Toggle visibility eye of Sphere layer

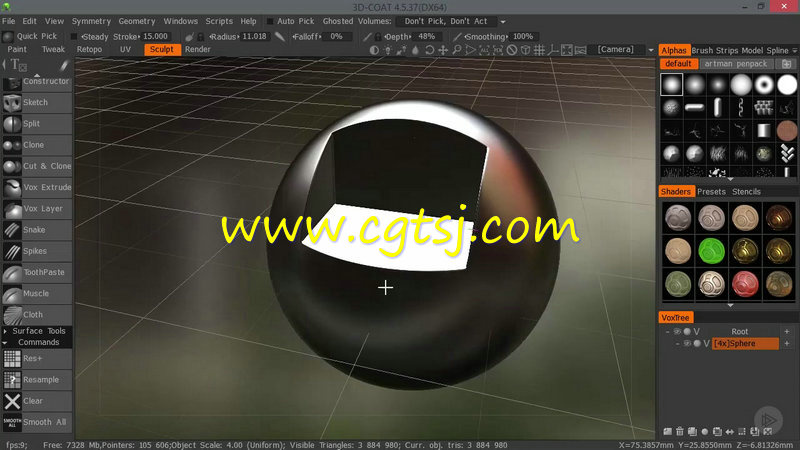click(x=687, y=344)
